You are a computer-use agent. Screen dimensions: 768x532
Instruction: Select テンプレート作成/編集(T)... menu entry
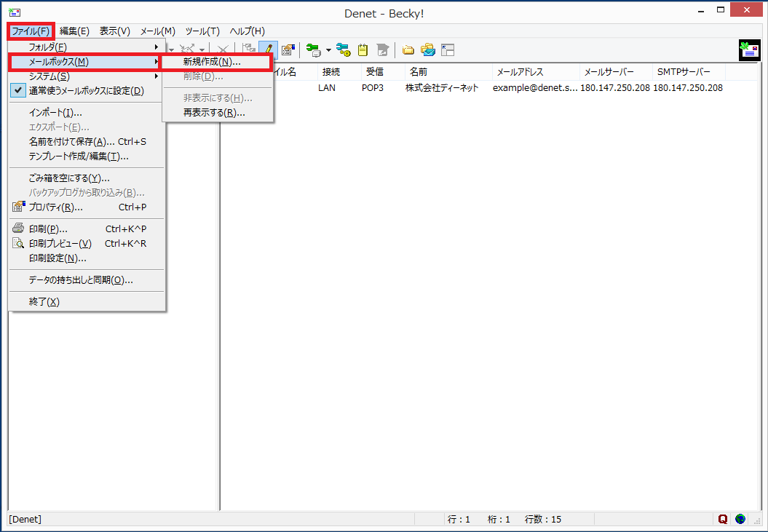pyautogui.click(x=87, y=156)
